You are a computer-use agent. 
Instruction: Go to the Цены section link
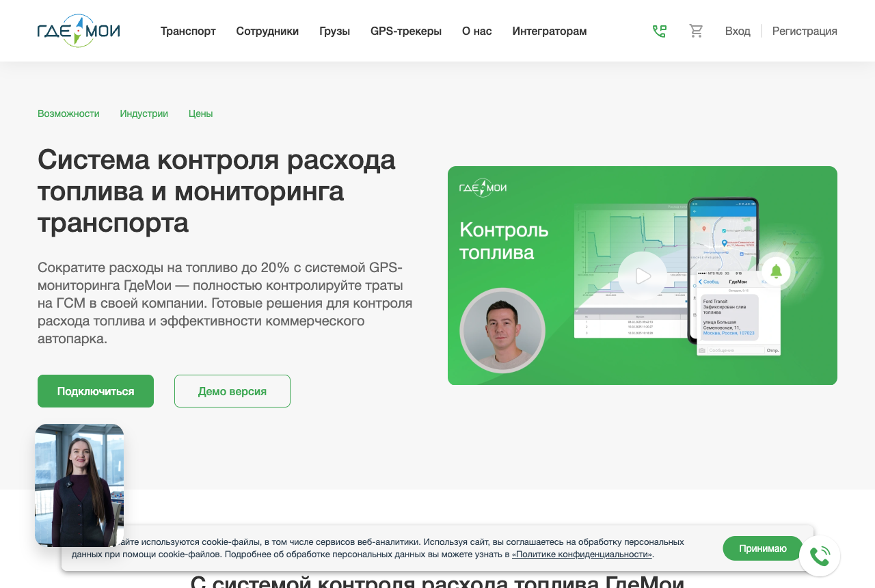coord(201,113)
